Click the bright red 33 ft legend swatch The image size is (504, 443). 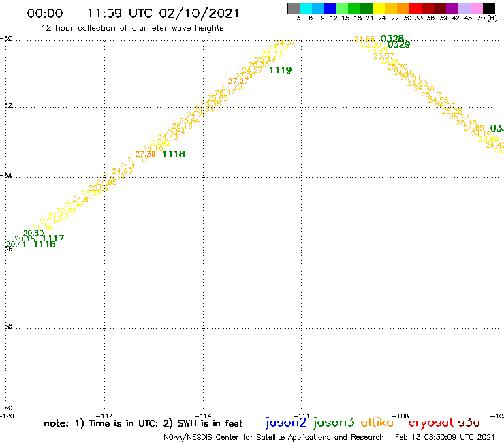point(415,8)
